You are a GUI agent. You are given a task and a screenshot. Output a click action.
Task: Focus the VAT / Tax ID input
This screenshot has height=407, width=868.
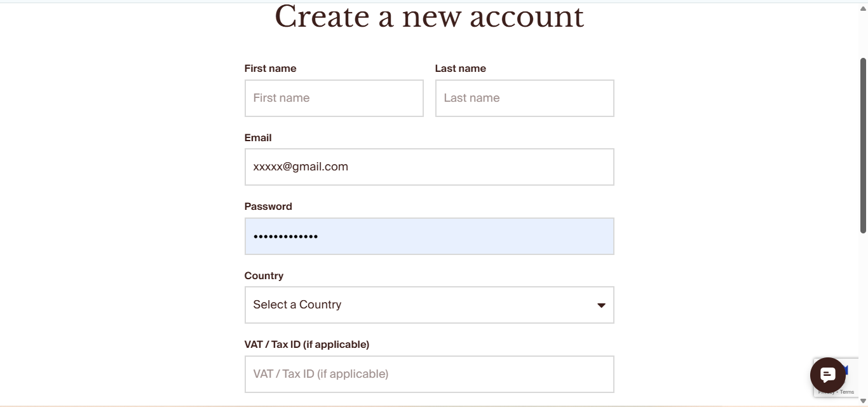click(x=429, y=375)
